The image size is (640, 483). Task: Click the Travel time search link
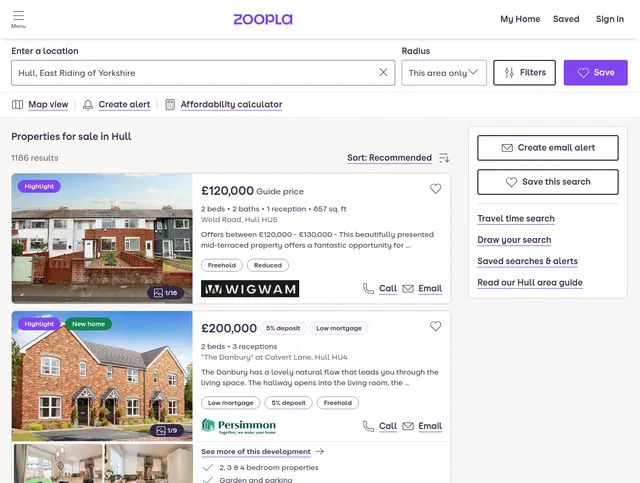tap(516, 219)
